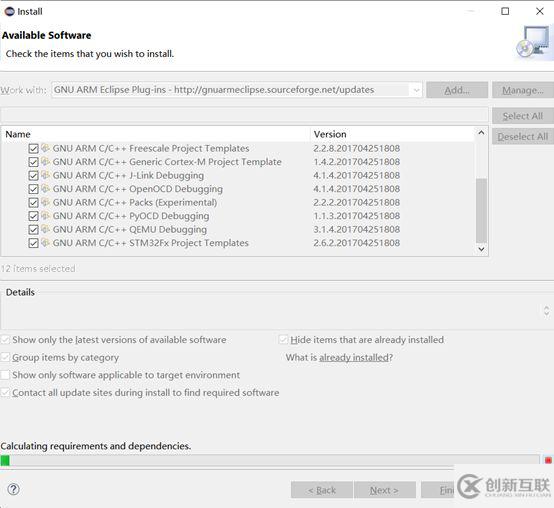This screenshot has height=508, width=554.
Task: Click the Eclipse icon in title bar
Action: 9,11
